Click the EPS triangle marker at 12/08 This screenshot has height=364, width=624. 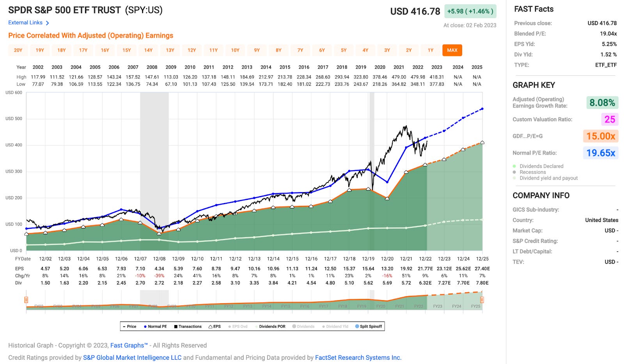[x=159, y=233]
